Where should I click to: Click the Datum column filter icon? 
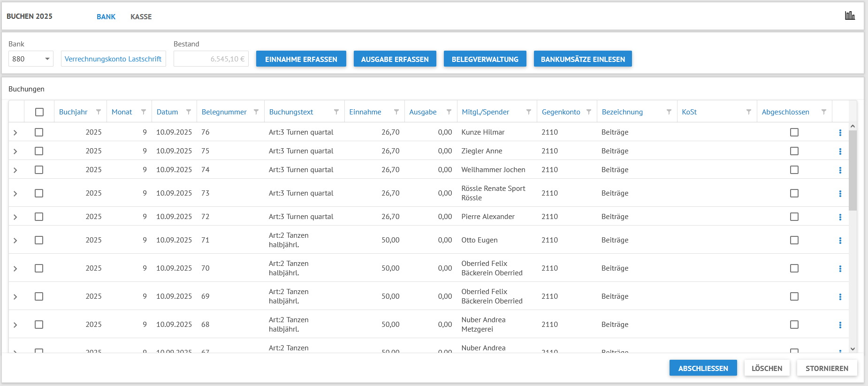189,112
